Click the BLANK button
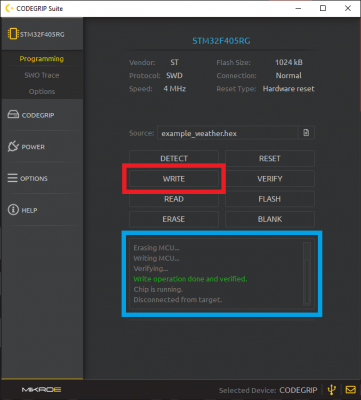The image size is (361, 400). (270, 219)
